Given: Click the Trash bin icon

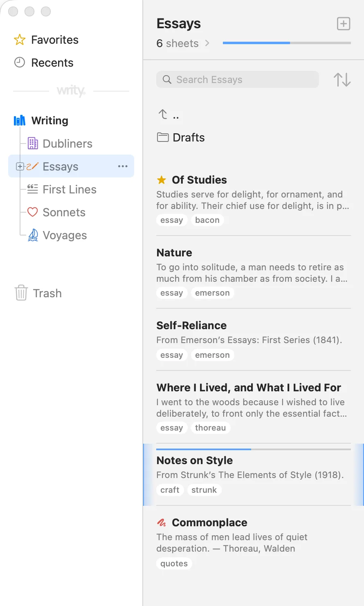Looking at the screenshot, I should click(21, 293).
